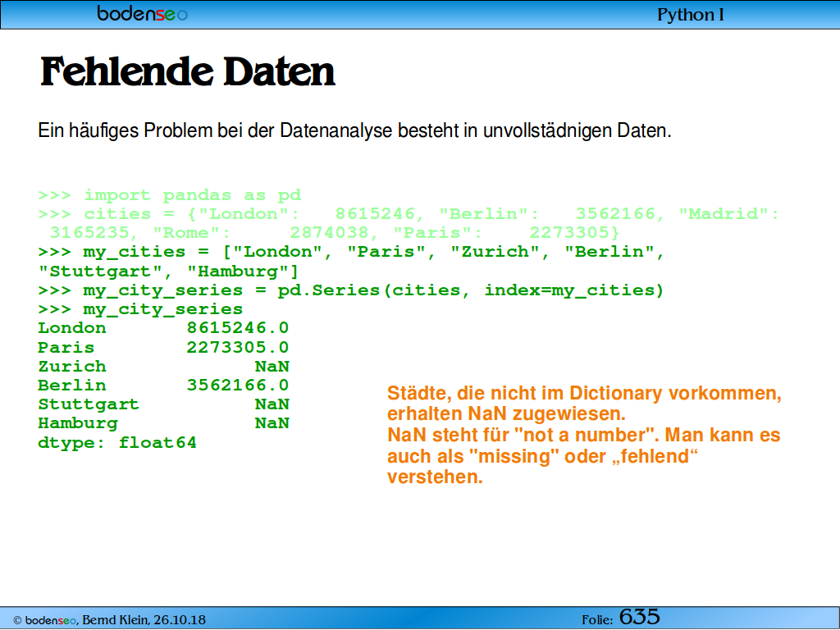
Task: Click the '>>> my_city_series' prompt line
Action: [x=140, y=309]
